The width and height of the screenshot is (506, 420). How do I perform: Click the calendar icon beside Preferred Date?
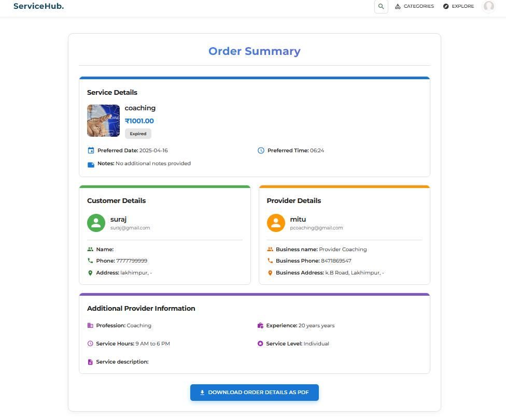[x=91, y=151]
